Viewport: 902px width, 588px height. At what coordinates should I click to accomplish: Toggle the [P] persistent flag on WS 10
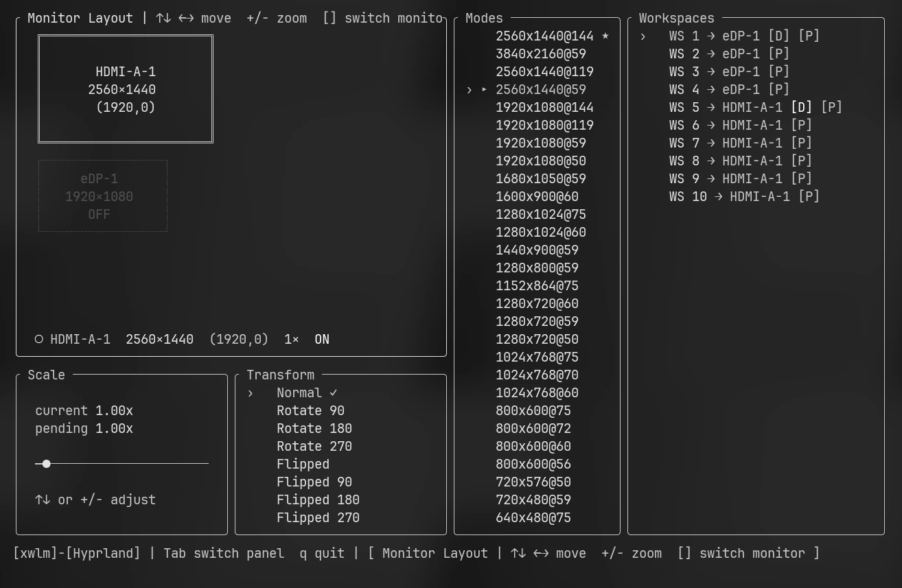809,196
